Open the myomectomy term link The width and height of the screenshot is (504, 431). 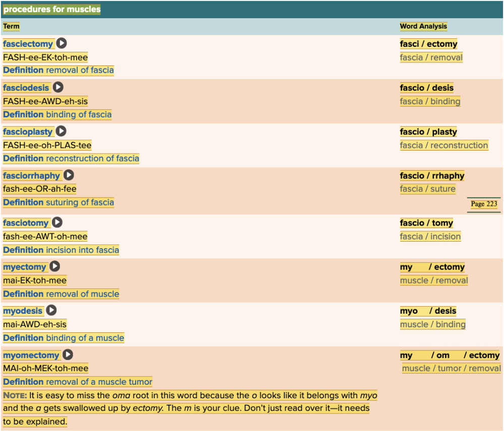coord(31,355)
